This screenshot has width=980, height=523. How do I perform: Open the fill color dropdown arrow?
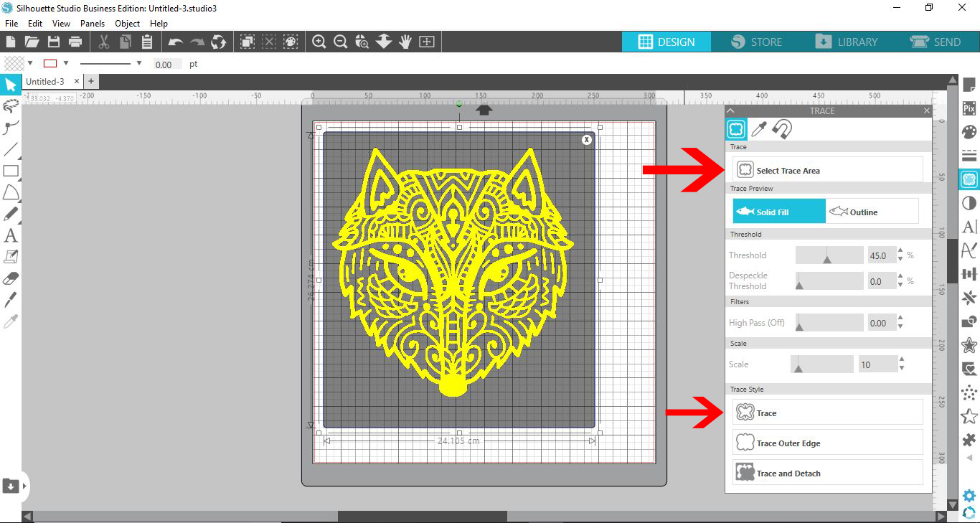[30, 63]
